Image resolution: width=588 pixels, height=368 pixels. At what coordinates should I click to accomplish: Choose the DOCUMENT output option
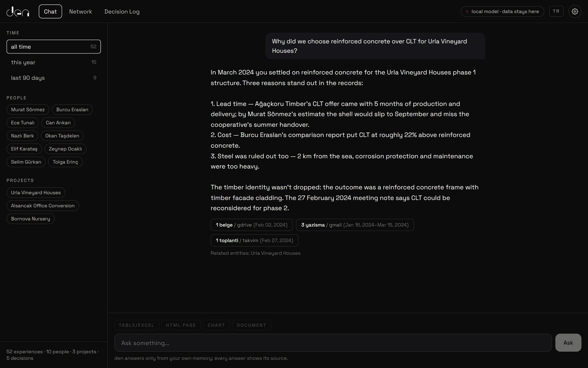click(x=251, y=325)
